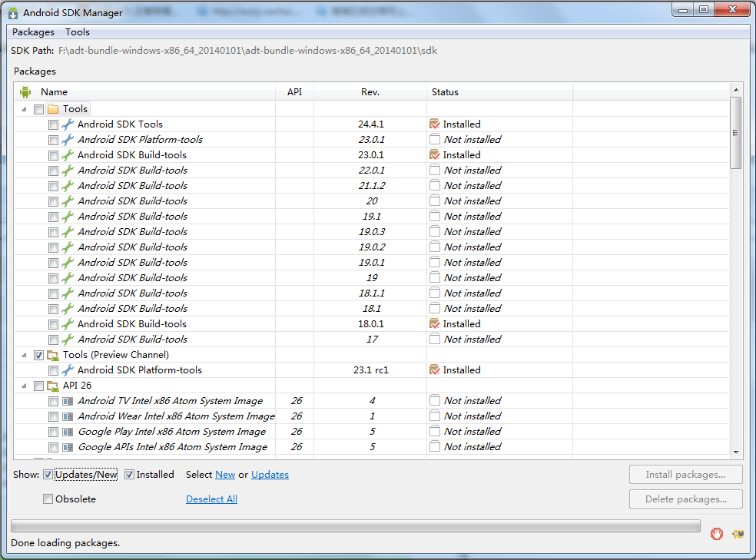The width and height of the screenshot is (756, 560).
Task: Click the green wrench icon of Build-tools 23.0.1
Action: tap(68, 155)
